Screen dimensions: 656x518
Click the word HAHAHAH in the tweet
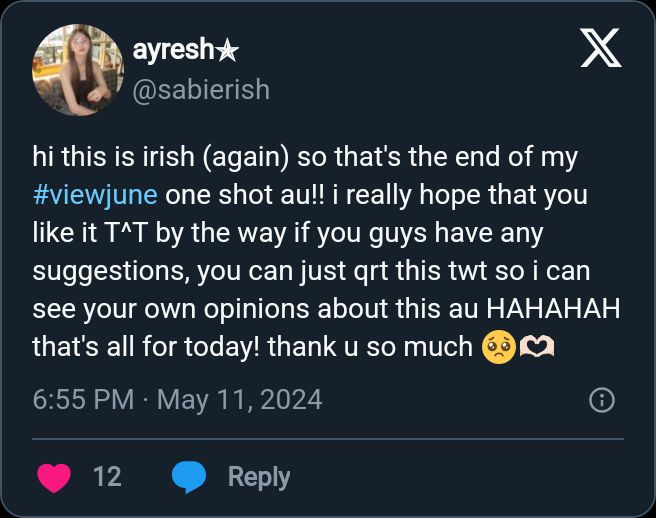click(564, 308)
